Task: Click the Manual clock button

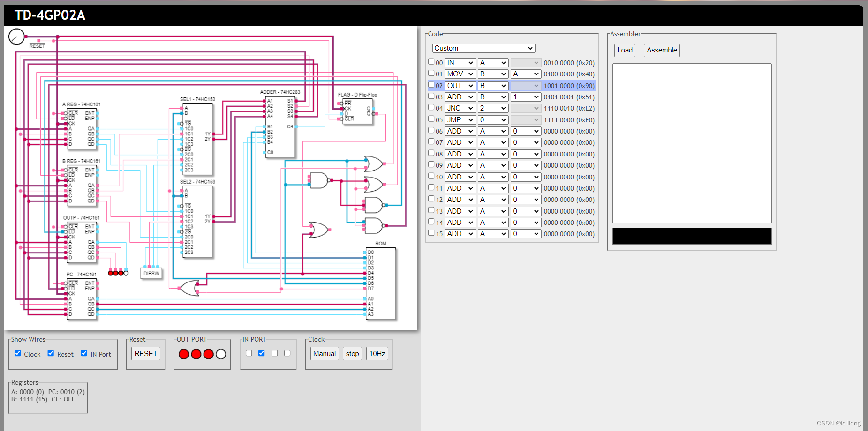Action: [x=325, y=354]
